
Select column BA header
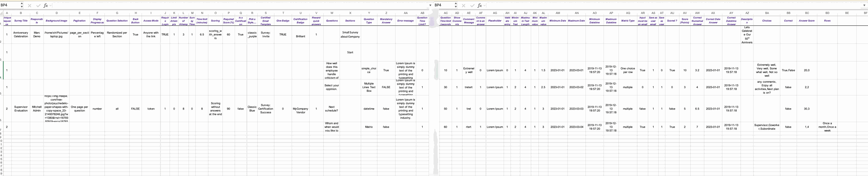(767, 13)
